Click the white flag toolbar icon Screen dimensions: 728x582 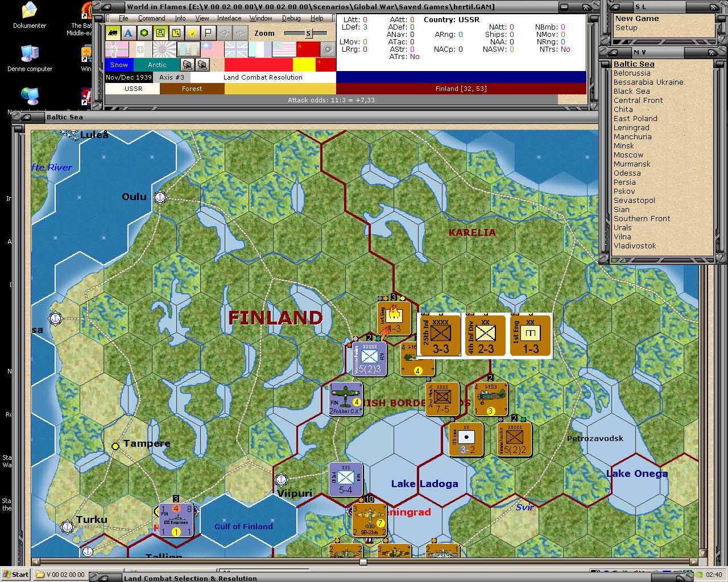pos(208,33)
